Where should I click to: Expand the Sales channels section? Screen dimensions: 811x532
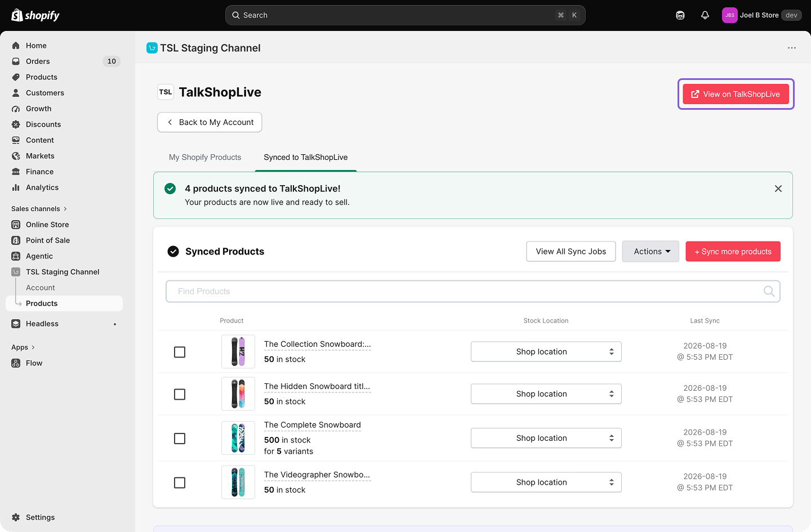pyautogui.click(x=39, y=209)
